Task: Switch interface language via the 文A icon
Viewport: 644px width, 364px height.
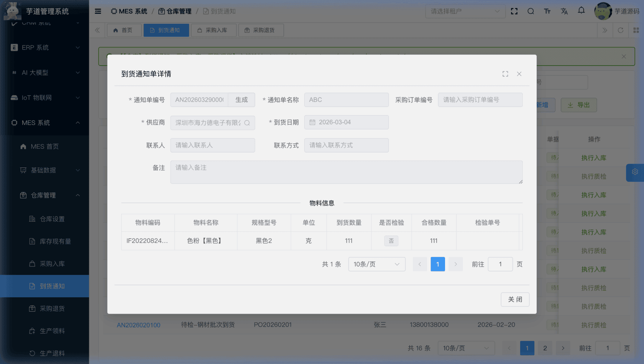Action: (x=564, y=11)
